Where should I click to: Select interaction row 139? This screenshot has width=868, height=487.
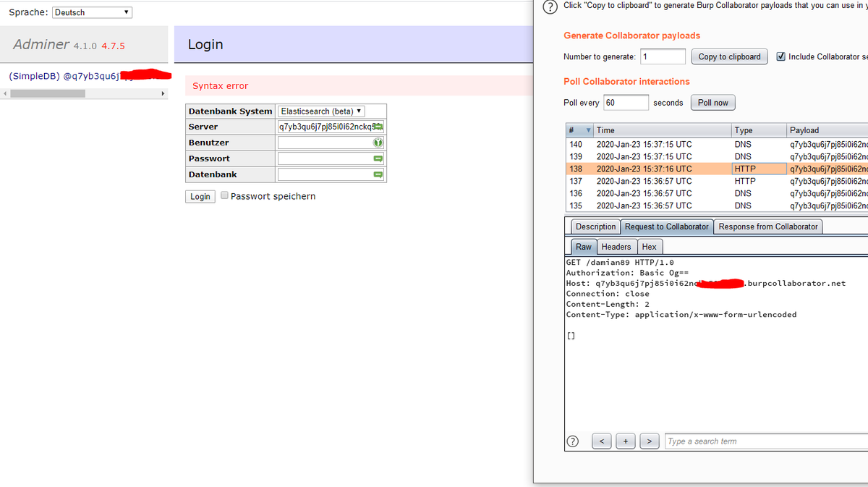click(717, 156)
